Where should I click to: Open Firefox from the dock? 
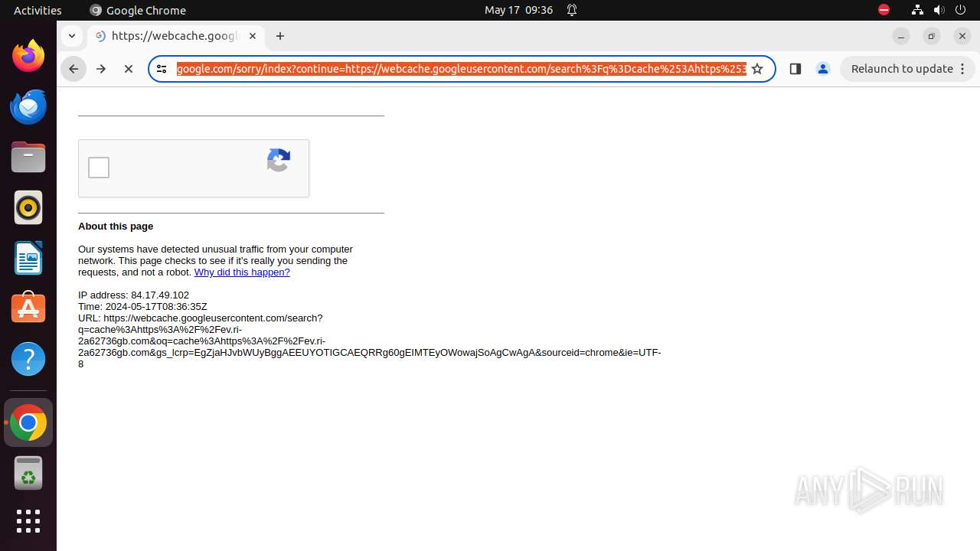(28, 56)
